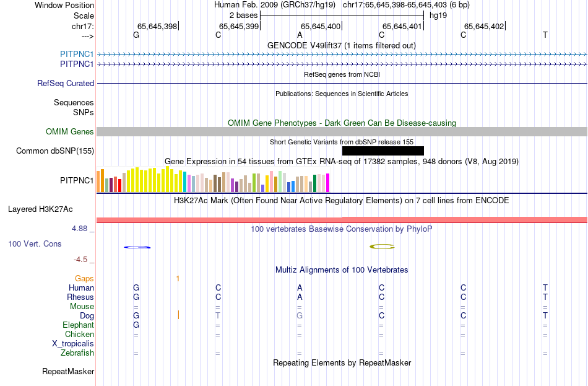Click the pink Layered H3K27Ac signal bar
The height and width of the screenshot is (386, 588).
[x=342, y=220]
